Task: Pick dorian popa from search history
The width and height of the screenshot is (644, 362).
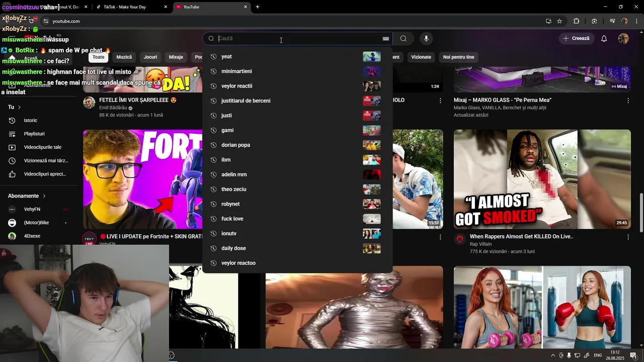Action: click(x=297, y=145)
